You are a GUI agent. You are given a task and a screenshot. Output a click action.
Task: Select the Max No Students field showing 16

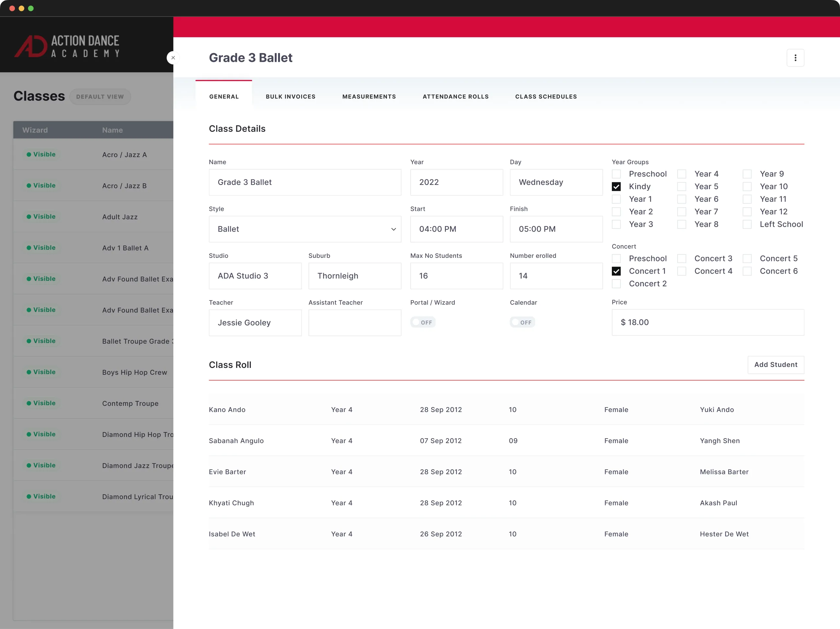pyautogui.click(x=456, y=276)
